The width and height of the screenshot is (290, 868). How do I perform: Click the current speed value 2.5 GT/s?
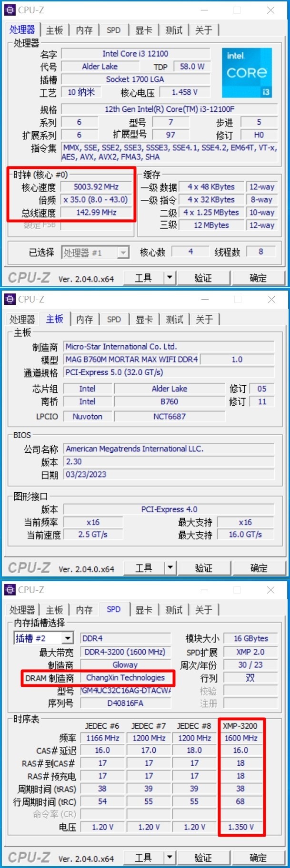click(x=93, y=535)
